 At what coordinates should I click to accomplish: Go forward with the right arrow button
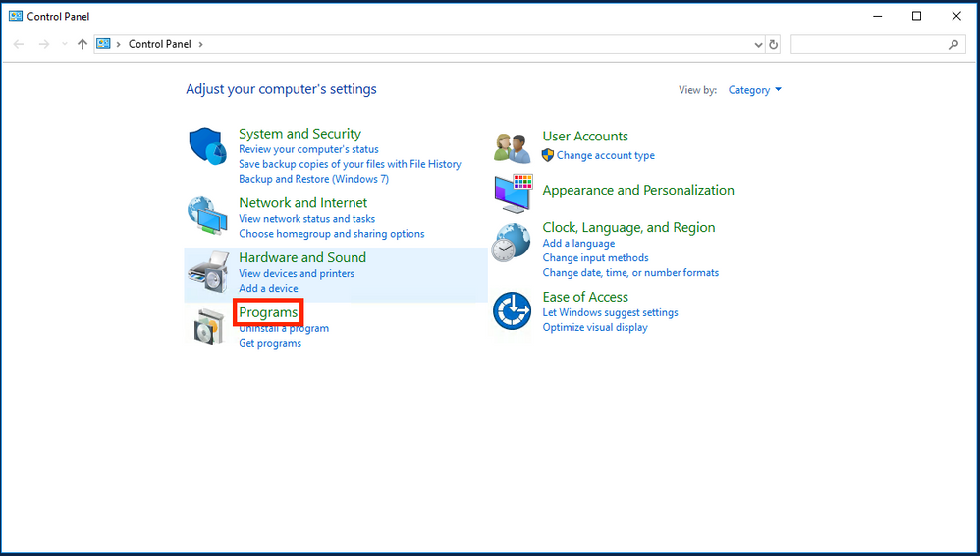(x=44, y=44)
